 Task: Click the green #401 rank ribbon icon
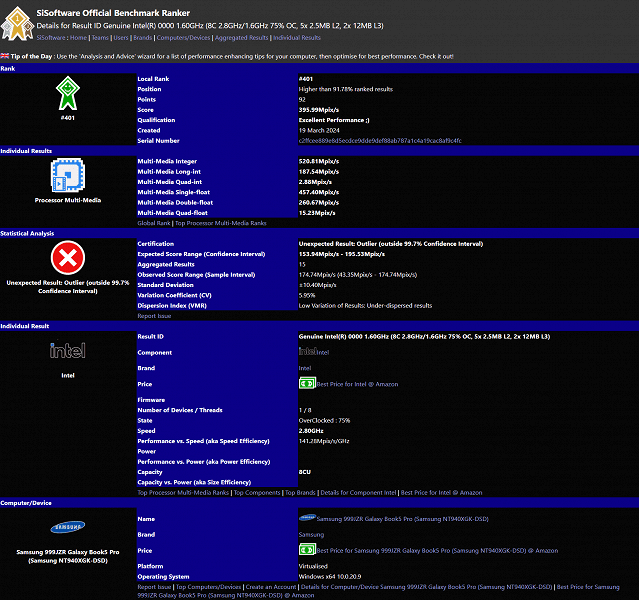click(68, 93)
